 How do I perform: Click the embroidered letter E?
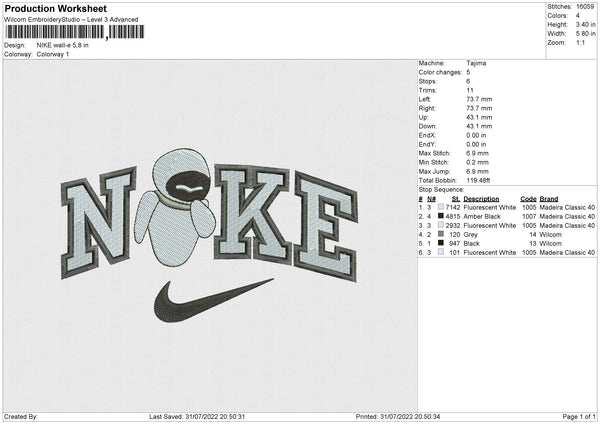[x=326, y=226]
